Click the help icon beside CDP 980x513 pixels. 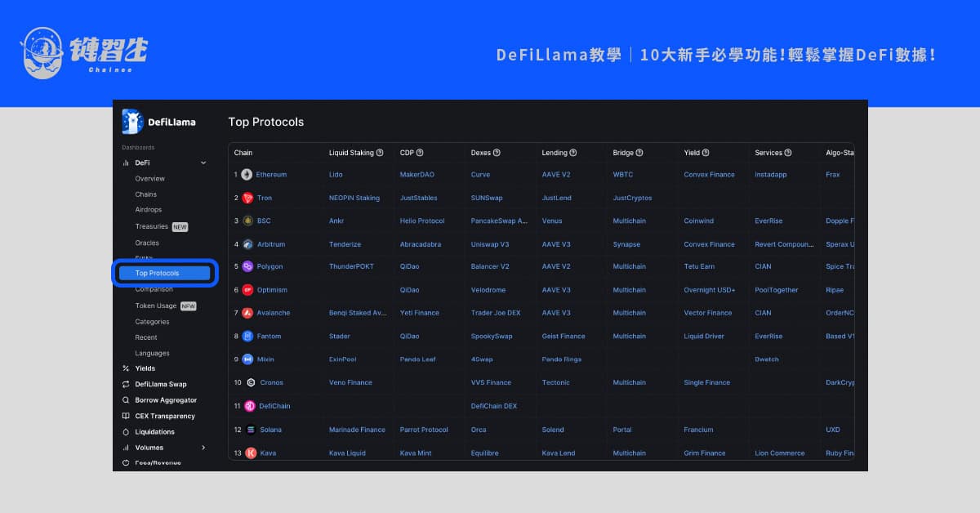[x=418, y=153]
